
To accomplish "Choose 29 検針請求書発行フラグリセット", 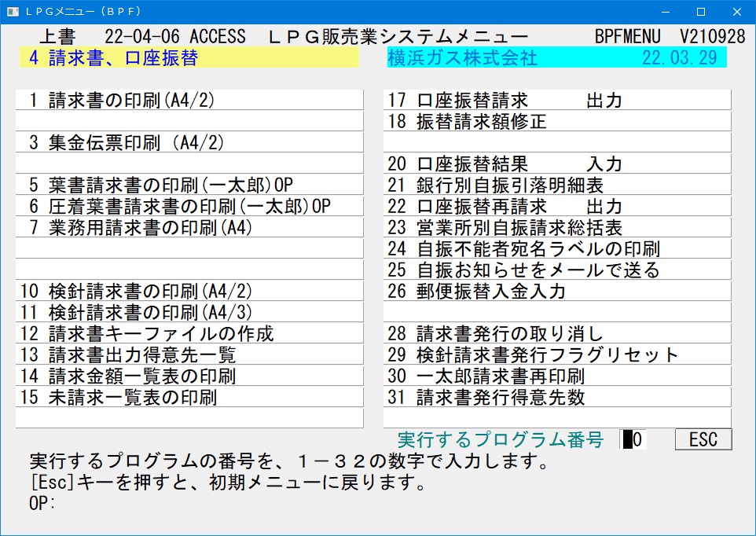I will (557, 354).
